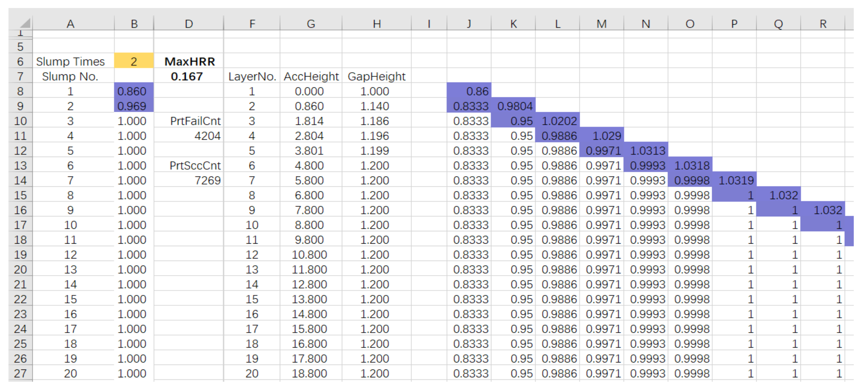Select the LayerNo. header cell
This screenshot has height=388, width=868.
coord(252,76)
